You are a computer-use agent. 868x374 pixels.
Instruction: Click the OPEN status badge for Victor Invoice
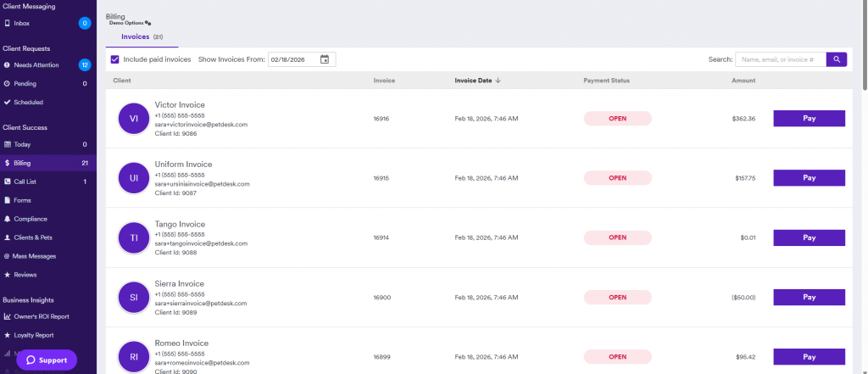617,119
